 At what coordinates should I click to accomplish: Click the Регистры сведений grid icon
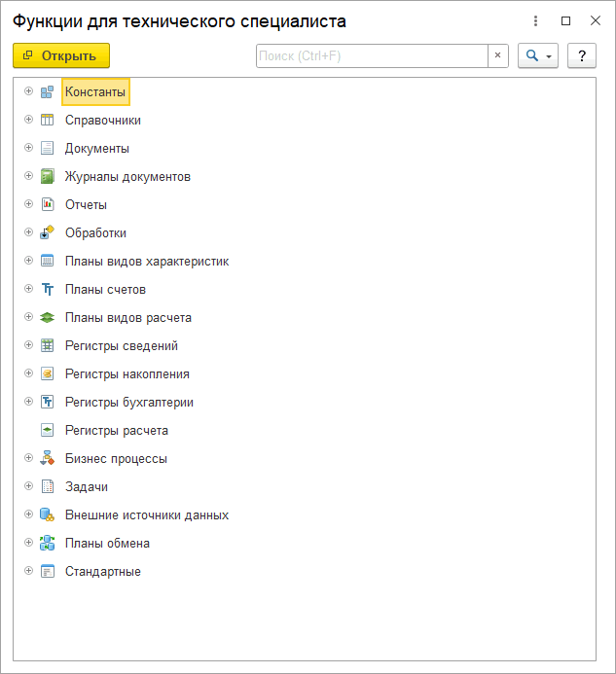tap(47, 345)
